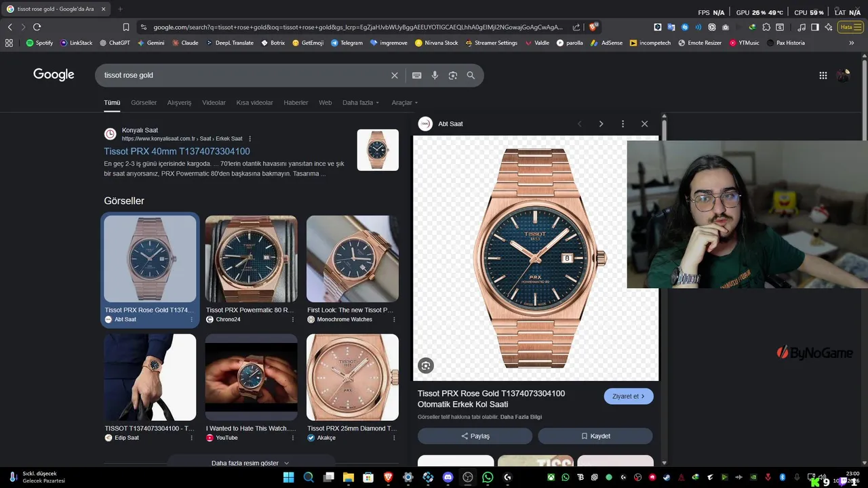Click into the Google search input field
Screen dimensions: 868x488
pos(244,75)
